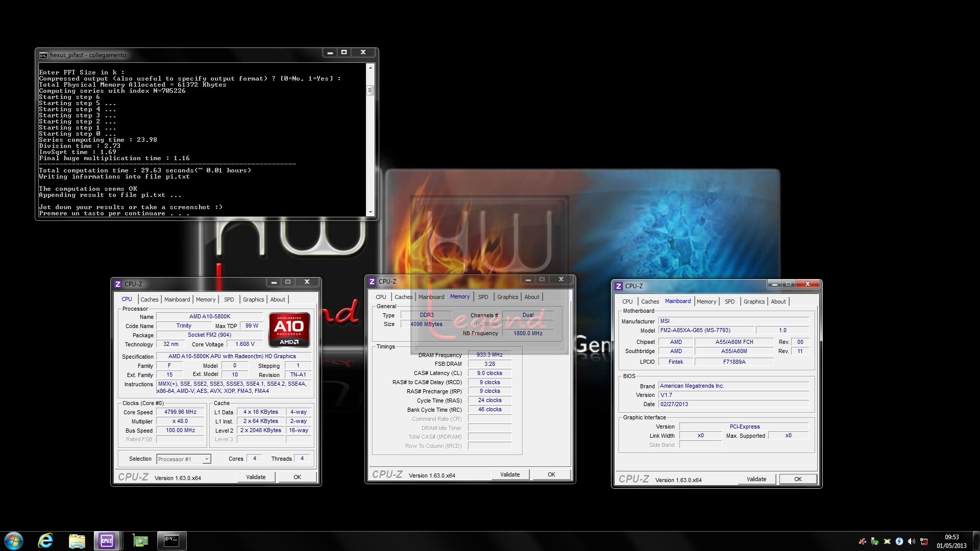980x551 pixels.
Task: Open Graphics tab in the Memory window
Action: [x=508, y=297]
